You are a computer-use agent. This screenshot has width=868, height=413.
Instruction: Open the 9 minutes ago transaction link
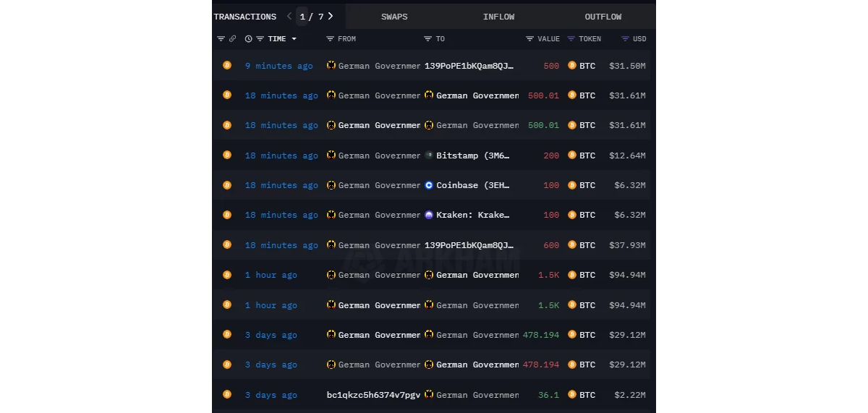coord(278,66)
